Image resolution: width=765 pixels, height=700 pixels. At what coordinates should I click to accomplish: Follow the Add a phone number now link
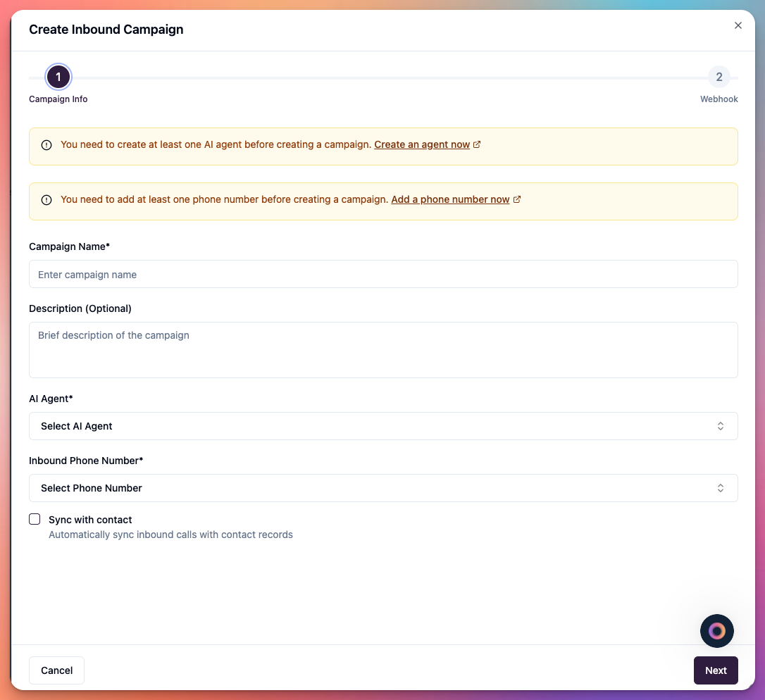coord(449,199)
